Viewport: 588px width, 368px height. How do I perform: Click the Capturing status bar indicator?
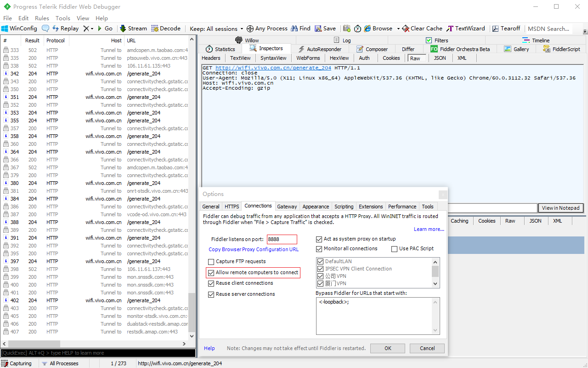tap(17, 363)
